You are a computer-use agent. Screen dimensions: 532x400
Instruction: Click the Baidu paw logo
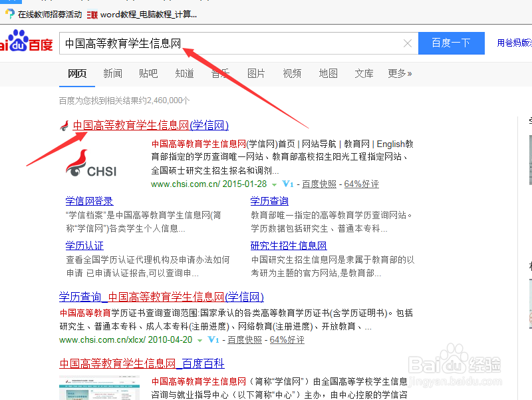coord(26,41)
